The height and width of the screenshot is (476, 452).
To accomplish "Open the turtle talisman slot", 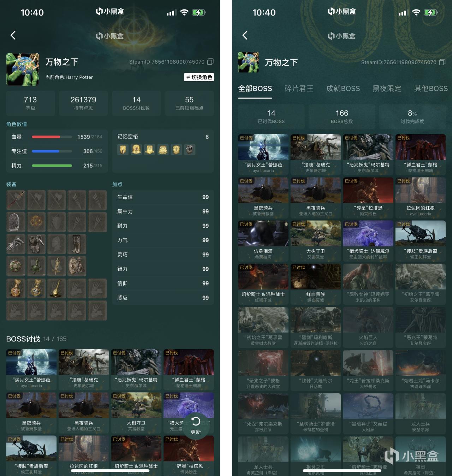I will [x=36, y=266].
